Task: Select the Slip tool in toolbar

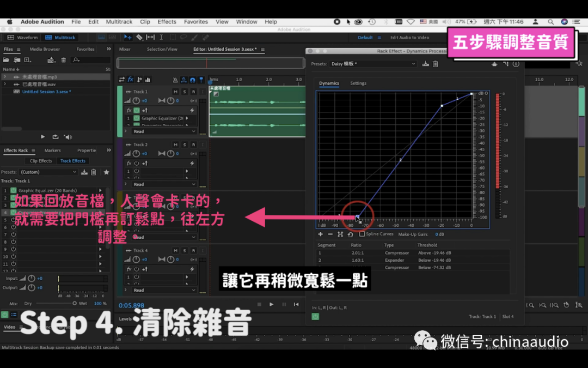Action: 150,37
